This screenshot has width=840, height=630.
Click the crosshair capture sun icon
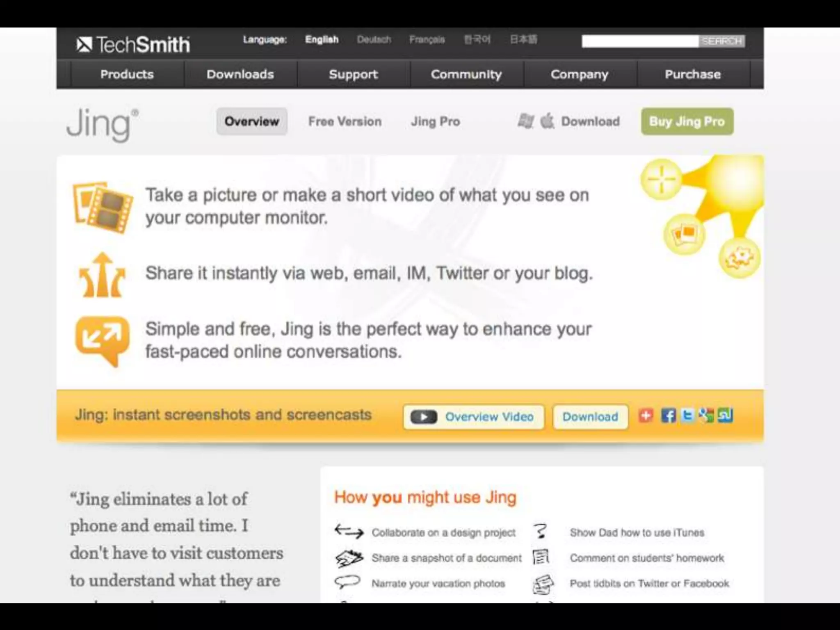[661, 179]
